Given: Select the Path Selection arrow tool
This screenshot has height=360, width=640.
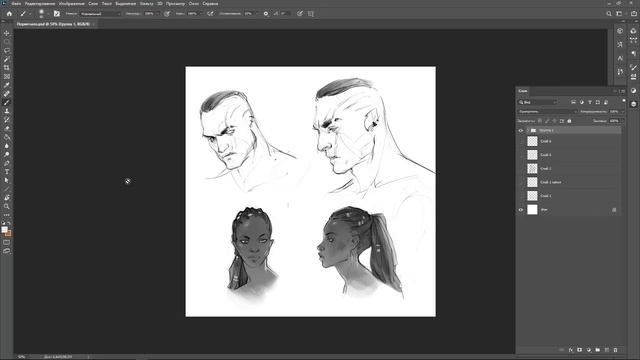Looking at the screenshot, I should 7,180.
